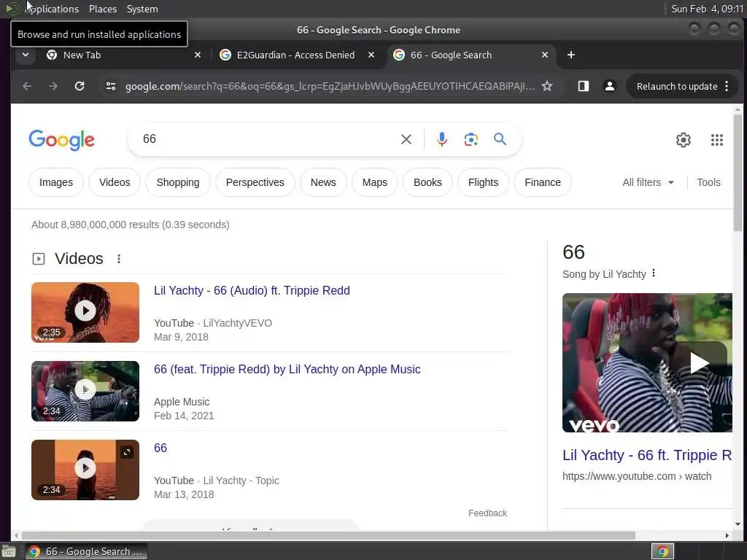Open Google quick settings gear
The height and width of the screenshot is (560, 747).
[x=683, y=139]
